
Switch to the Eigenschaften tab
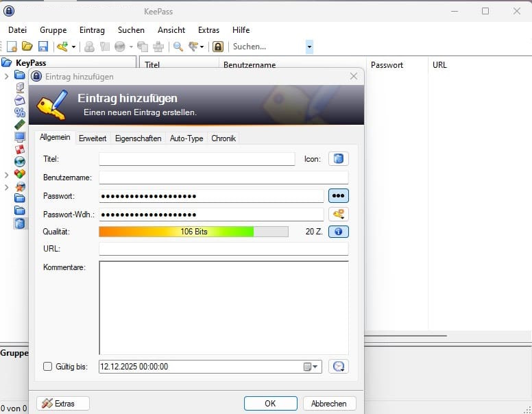(x=138, y=138)
